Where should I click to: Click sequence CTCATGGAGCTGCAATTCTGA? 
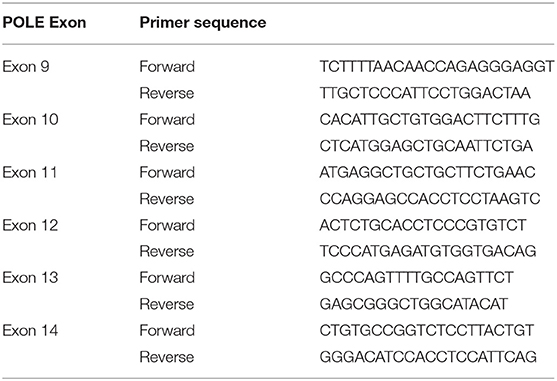[426, 146]
